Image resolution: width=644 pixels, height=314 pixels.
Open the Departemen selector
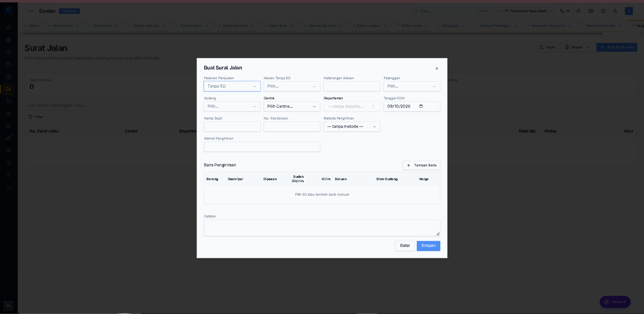(x=352, y=106)
